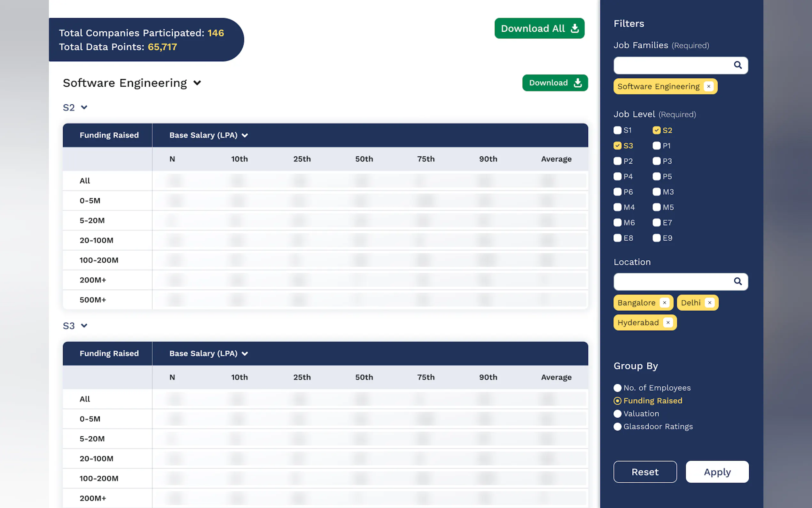This screenshot has height=508, width=812.
Task: Check the M4 job level checkbox
Action: pyautogui.click(x=617, y=207)
